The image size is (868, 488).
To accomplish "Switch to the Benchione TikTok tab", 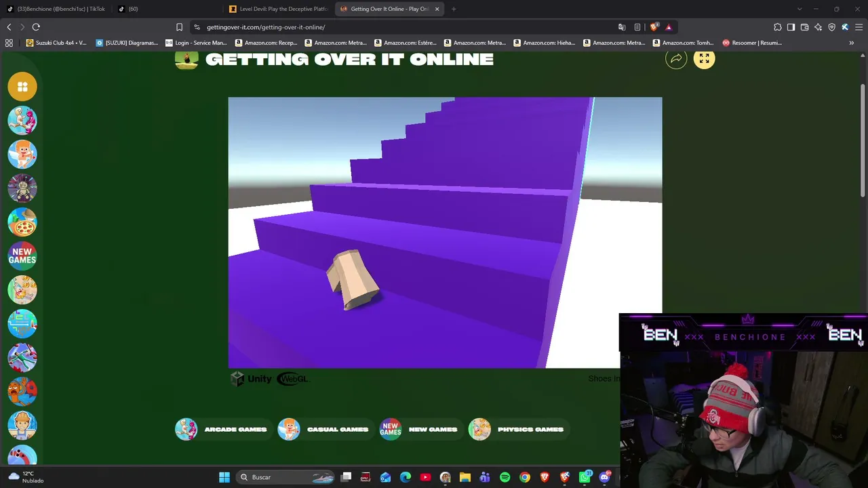I will point(56,9).
